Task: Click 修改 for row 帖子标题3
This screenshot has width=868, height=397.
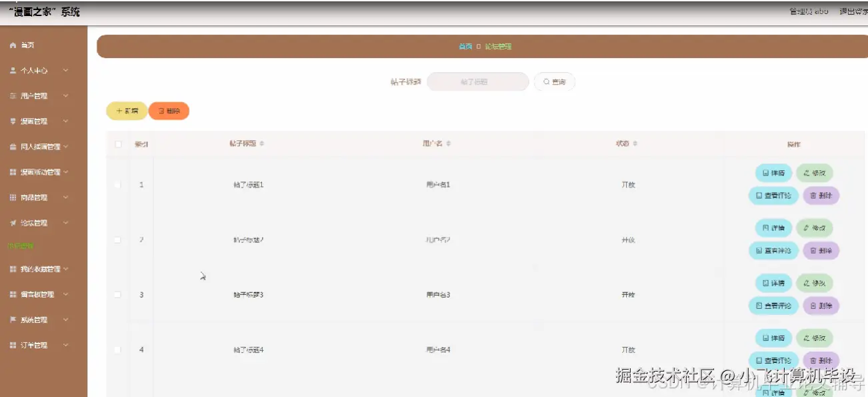Action: tap(814, 284)
